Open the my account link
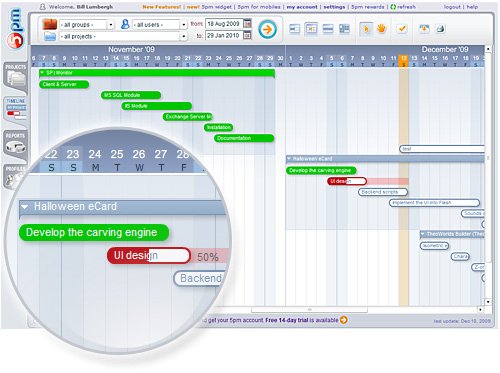This screenshot has height=373, width=500. (302, 7)
